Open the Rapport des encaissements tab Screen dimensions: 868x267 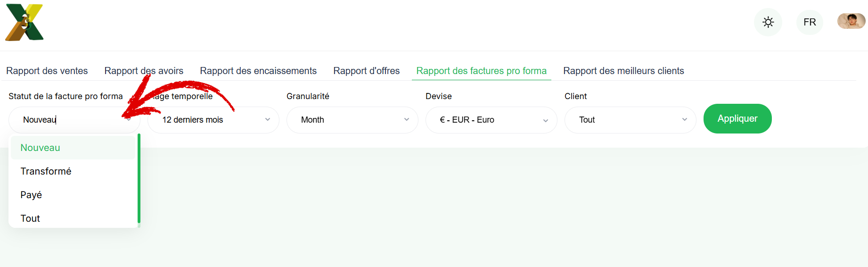258,71
